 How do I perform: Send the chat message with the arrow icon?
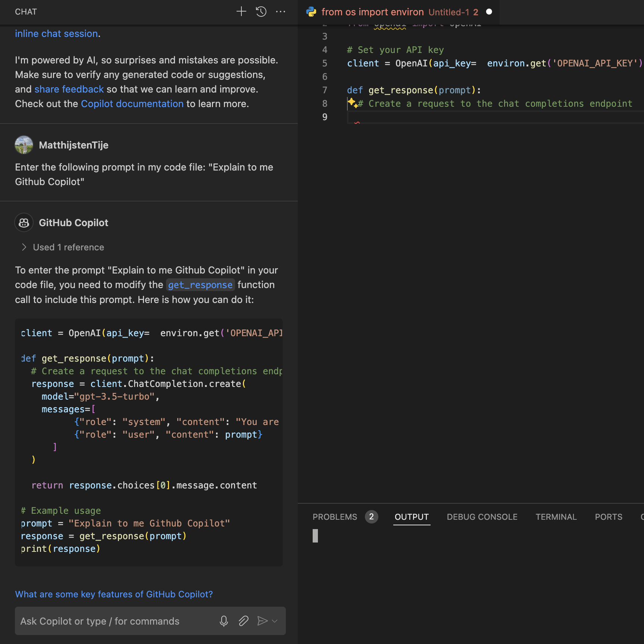(263, 621)
